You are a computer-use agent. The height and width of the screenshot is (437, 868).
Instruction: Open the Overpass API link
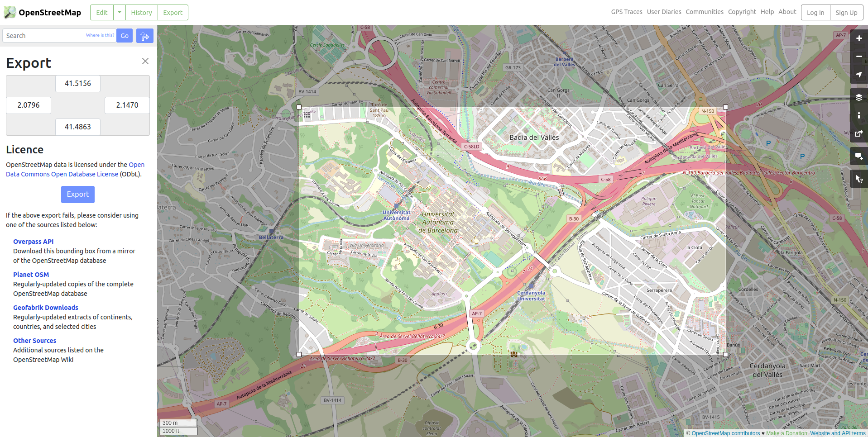point(33,241)
